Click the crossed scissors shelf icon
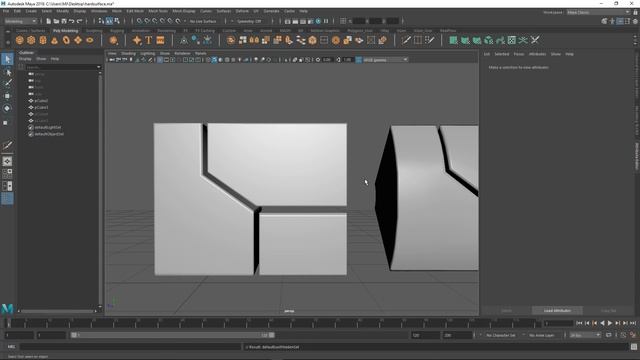Image resolution: width=640 pixels, height=360 pixels. (535, 40)
